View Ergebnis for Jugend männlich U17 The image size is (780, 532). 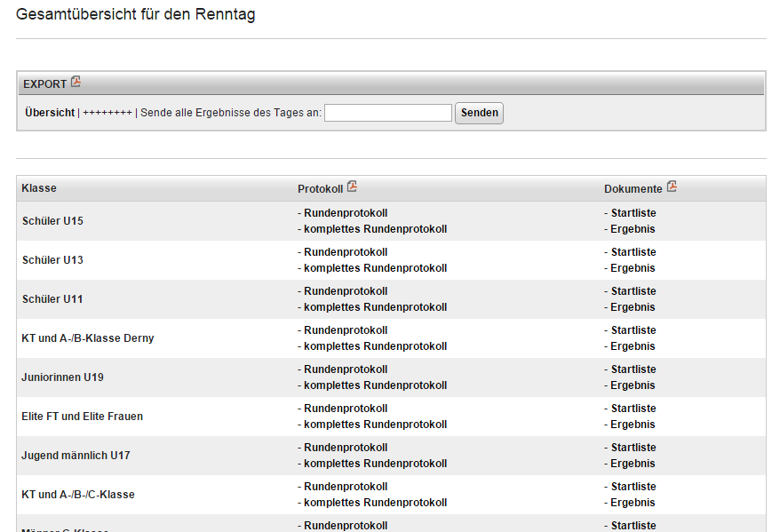[x=633, y=464]
